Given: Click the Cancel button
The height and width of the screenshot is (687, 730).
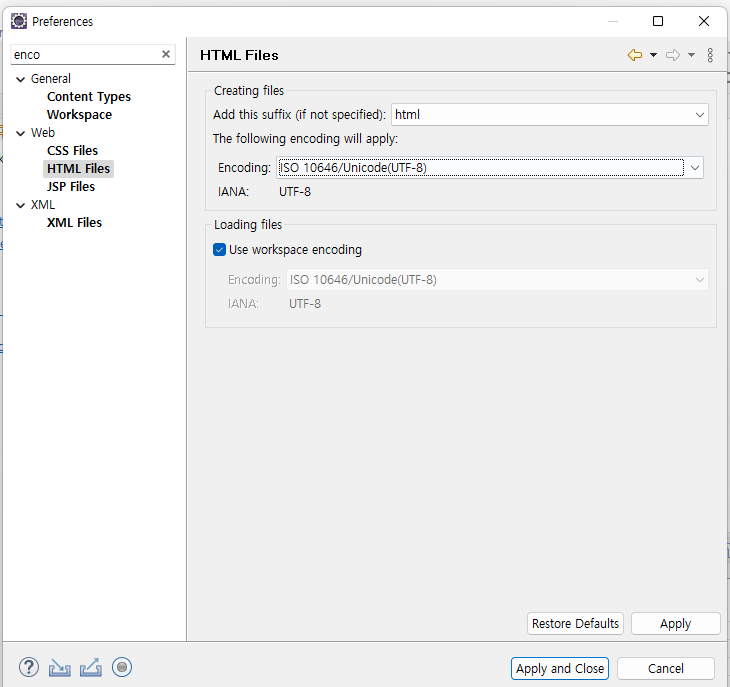Looking at the screenshot, I should 666,669.
